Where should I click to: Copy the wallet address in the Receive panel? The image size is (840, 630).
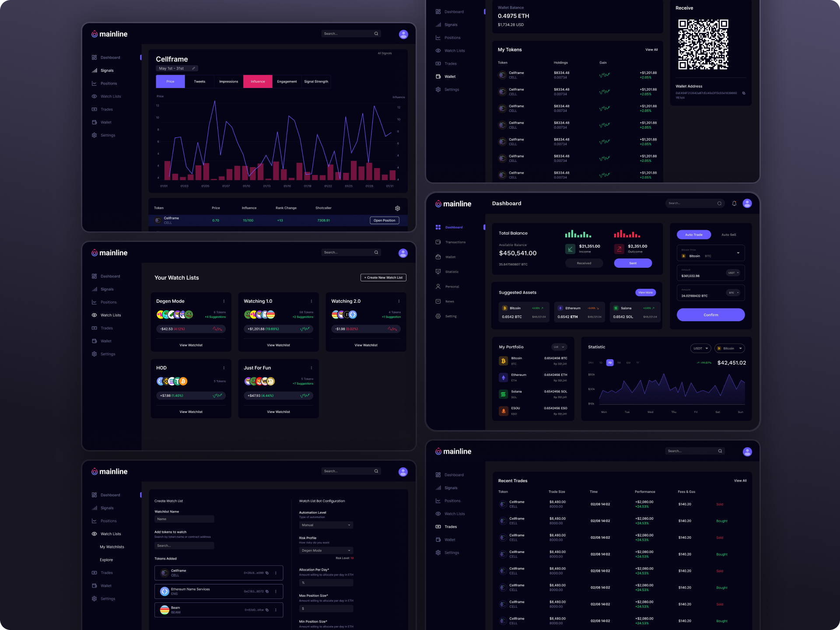click(x=744, y=93)
